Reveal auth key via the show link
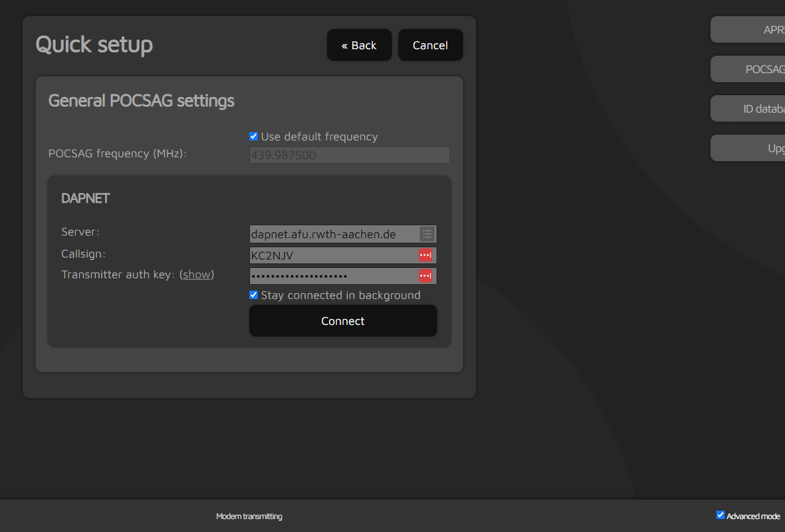 196,274
